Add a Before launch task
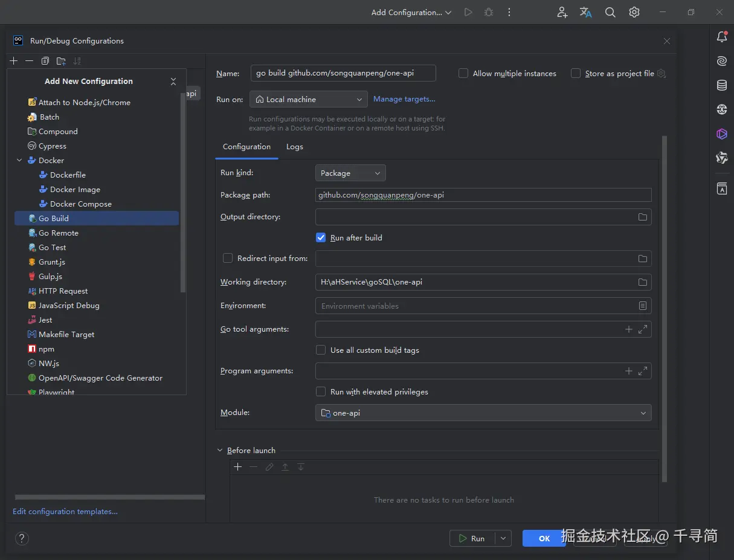Image resolution: width=734 pixels, height=560 pixels. 238,467
